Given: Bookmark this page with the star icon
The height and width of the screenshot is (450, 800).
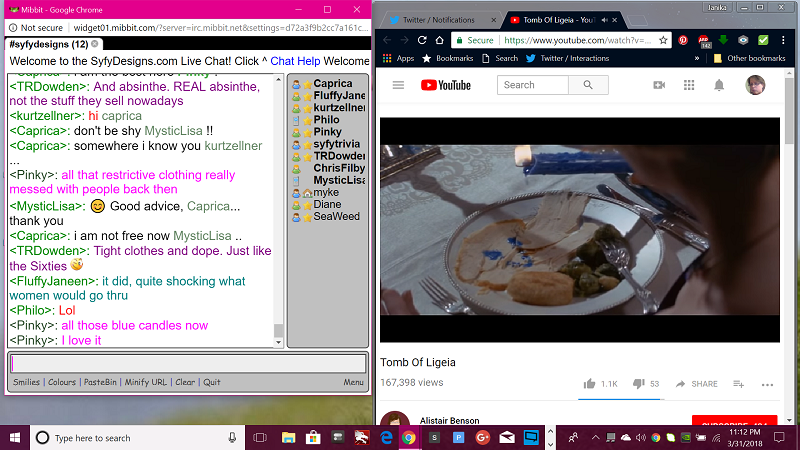Looking at the screenshot, I should pyautogui.click(x=663, y=40).
